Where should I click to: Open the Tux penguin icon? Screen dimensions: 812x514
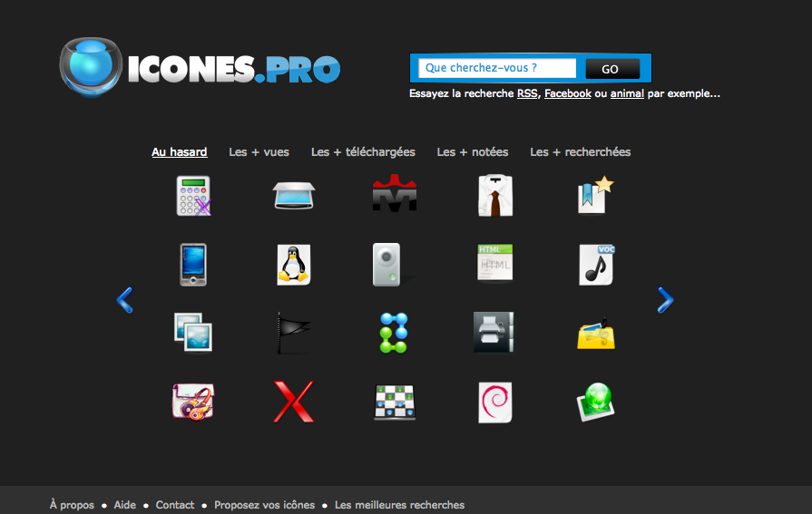coord(294,265)
